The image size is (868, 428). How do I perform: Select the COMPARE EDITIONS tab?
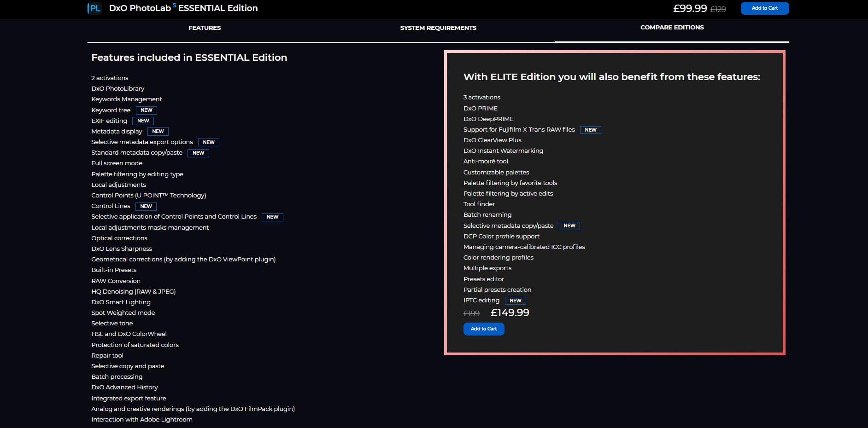pos(672,28)
